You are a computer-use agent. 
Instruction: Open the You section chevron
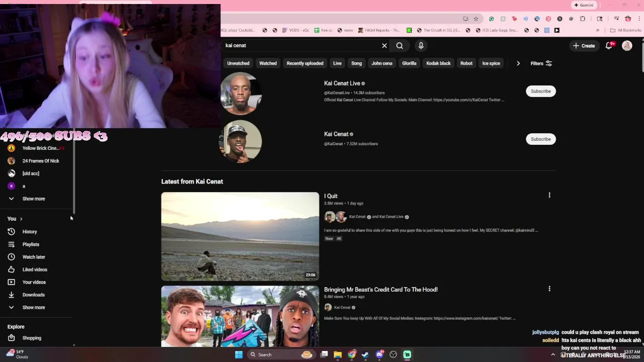tap(21, 219)
